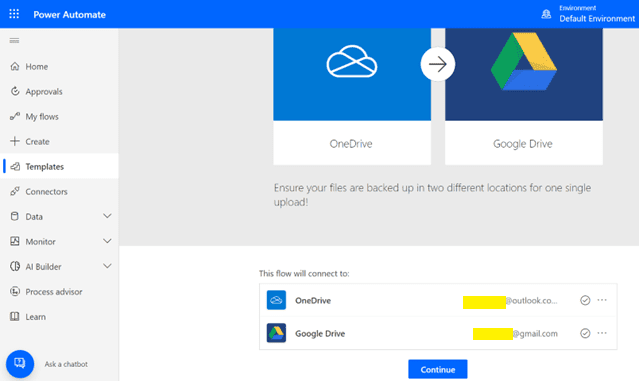Click the Google Drive connection icon

point(276,333)
